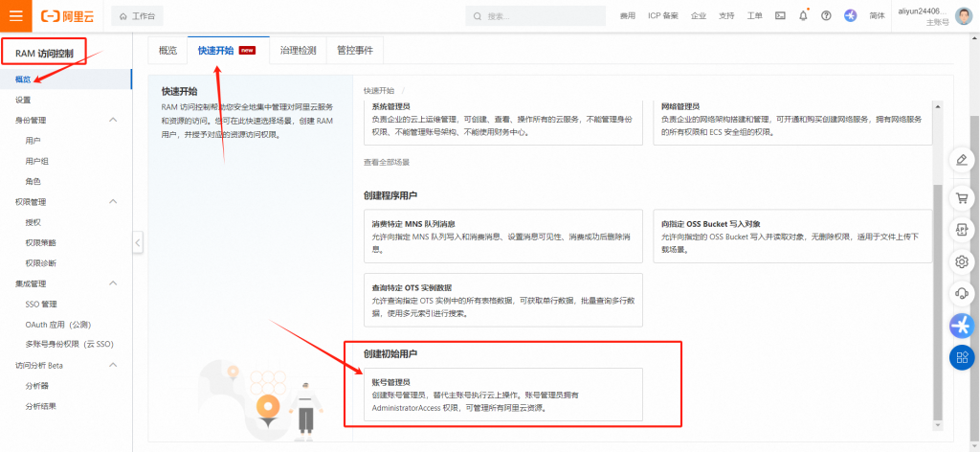Open the 网络管理员 card
The height and width of the screenshot is (452, 980).
tap(792, 123)
